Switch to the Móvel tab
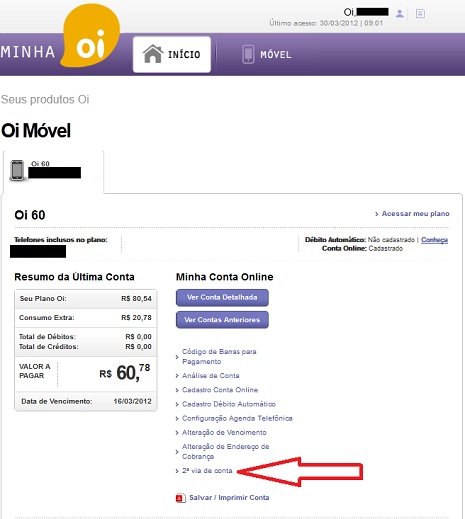 (267, 54)
